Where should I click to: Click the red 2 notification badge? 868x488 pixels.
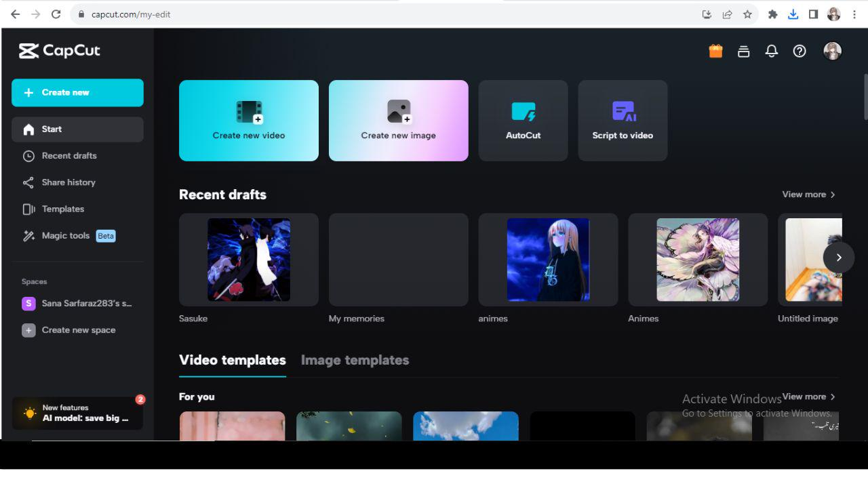pyautogui.click(x=140, y=400)
